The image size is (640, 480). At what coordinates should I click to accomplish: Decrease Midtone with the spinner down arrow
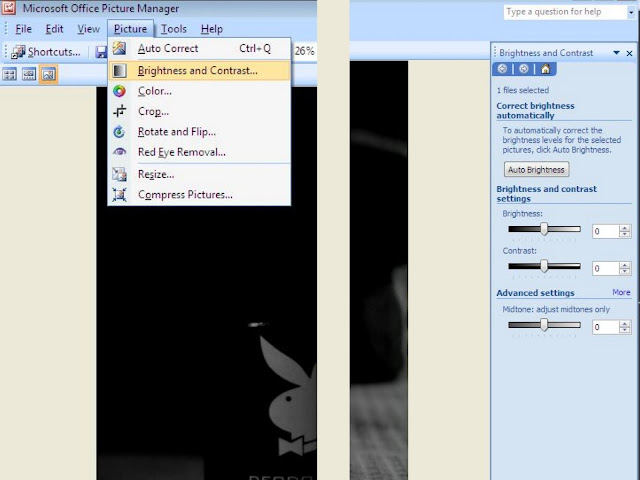(x=624, y=330)
